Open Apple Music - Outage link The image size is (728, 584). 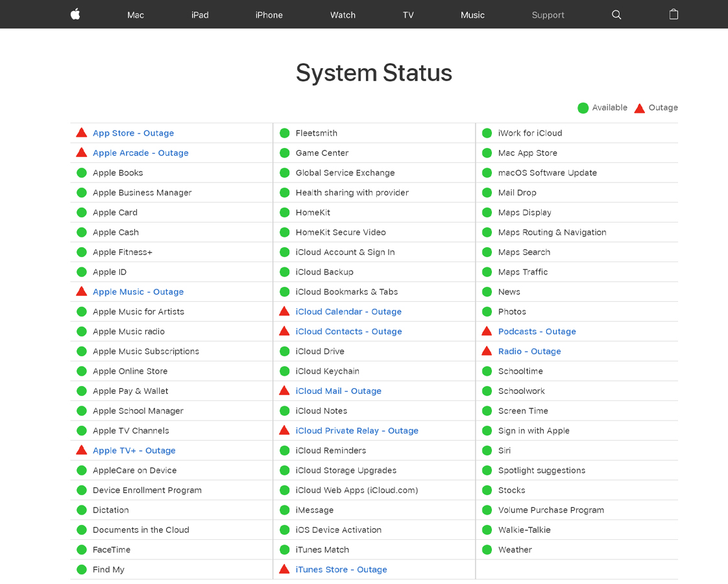point(138,291)
